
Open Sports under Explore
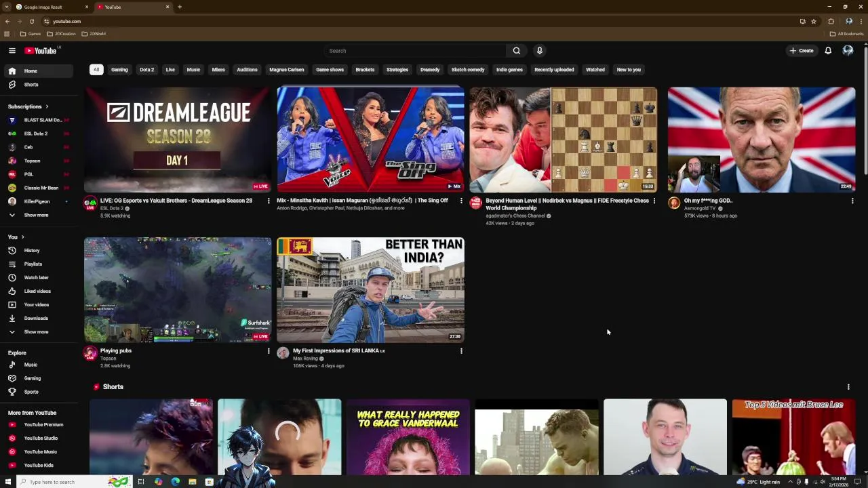(x=39, y=392)
